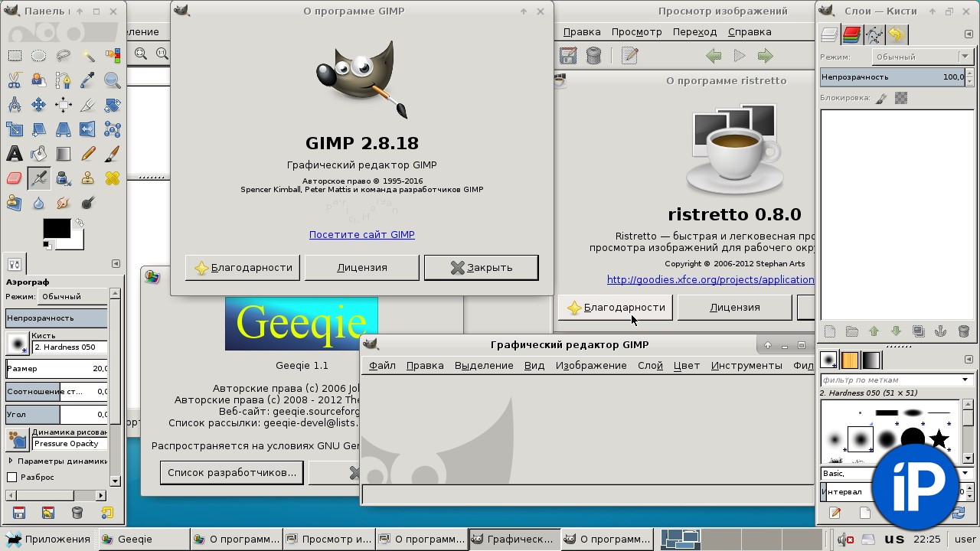The width and height of the screenshot is (980, 551).
Task: Select the Ellipse Select tool
Action: pyautogui.click(x=38, y=56)
